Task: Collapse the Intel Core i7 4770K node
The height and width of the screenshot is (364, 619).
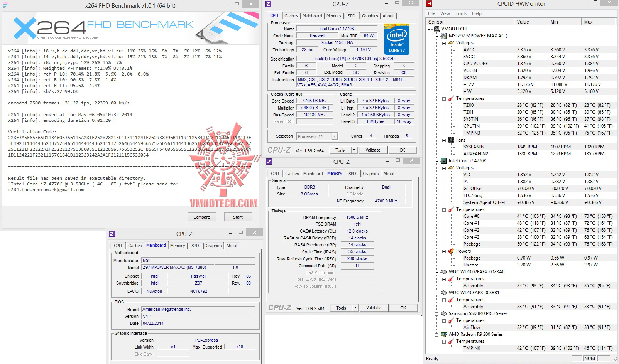Action: point(437,161)
